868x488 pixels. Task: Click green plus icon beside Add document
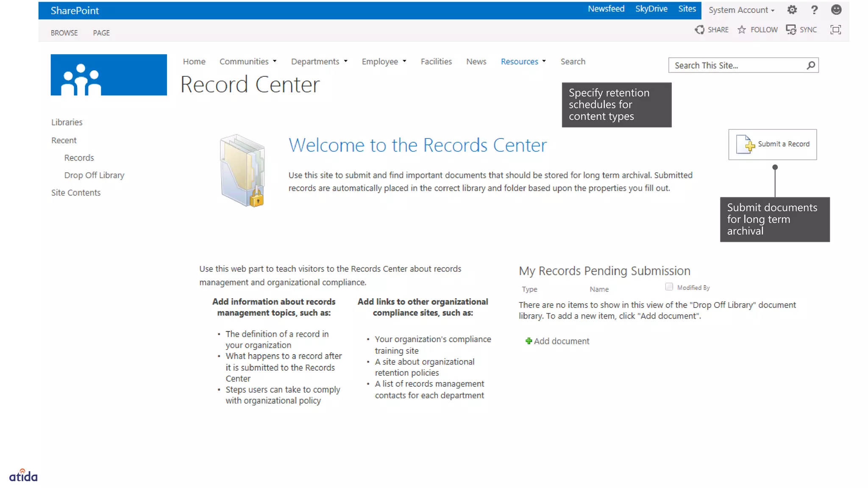(x=529, y=341)
